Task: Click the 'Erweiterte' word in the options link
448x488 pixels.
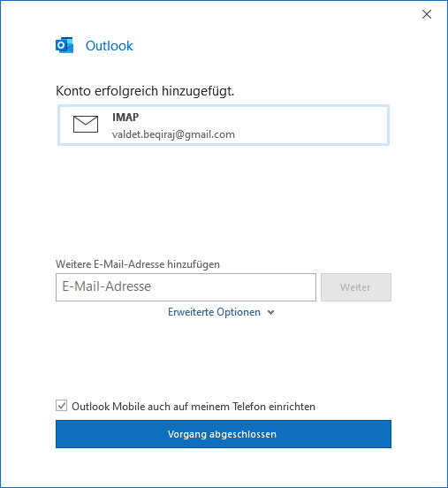Action: [x=191, y=312]
